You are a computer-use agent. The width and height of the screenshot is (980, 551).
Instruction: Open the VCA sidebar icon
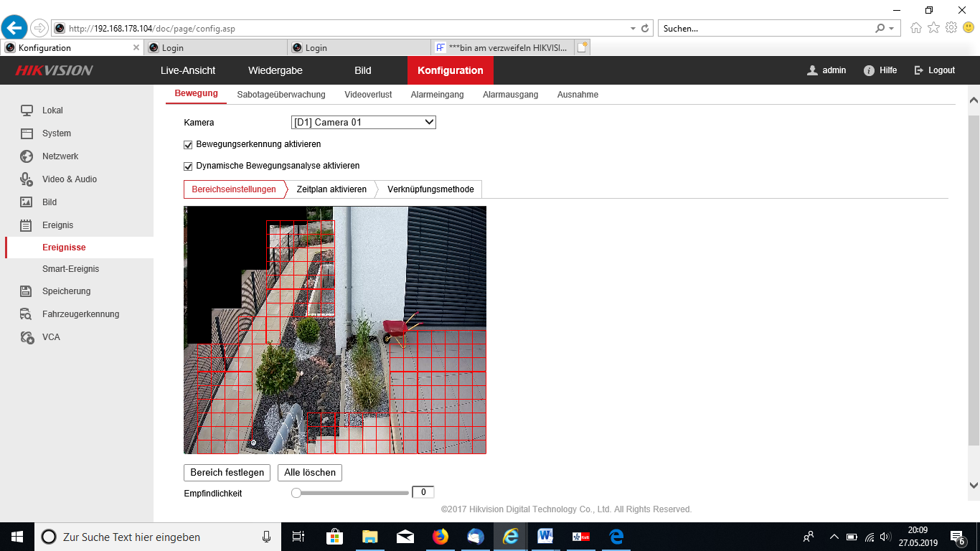pyautogui.click(x=27, y=337)
